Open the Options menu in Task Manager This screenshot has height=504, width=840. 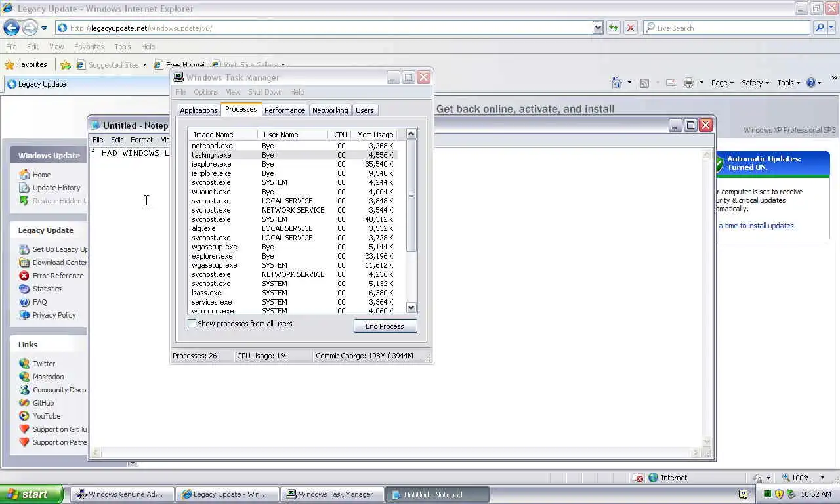tap(206, 92)
